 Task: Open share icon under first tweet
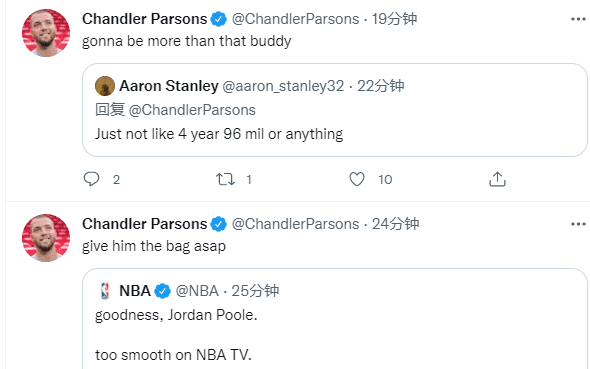497,179
